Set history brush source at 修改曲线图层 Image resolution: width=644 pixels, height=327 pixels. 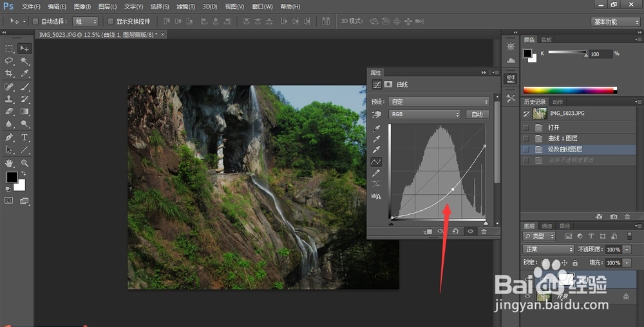pos(526,149)
